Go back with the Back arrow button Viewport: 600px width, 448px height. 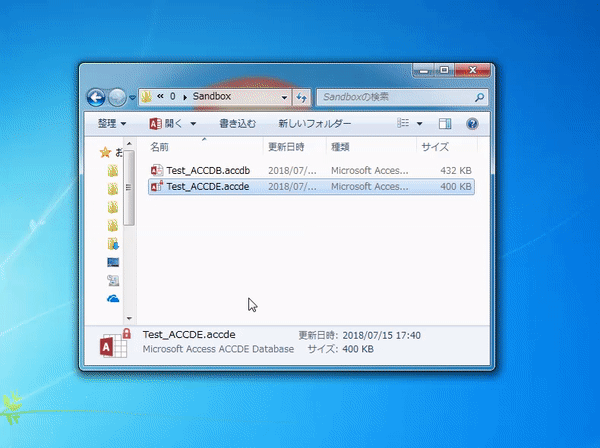(x=96, y=98)
